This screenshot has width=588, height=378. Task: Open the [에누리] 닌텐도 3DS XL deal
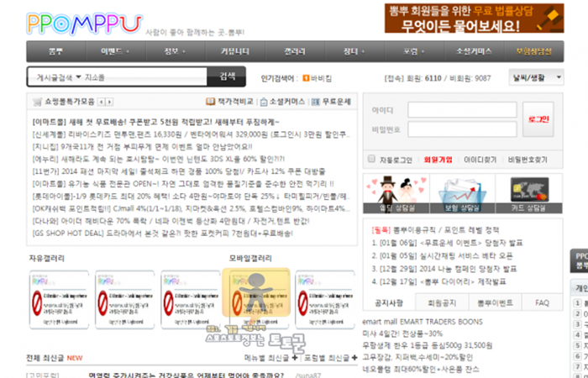click(x=159, y=159)
